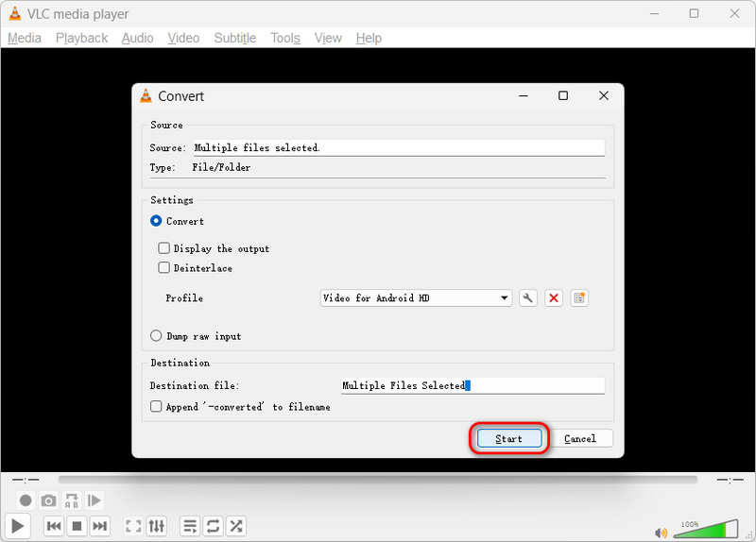
Task: Show the playlist via playlist icon
Action: [x=190, y=526]
